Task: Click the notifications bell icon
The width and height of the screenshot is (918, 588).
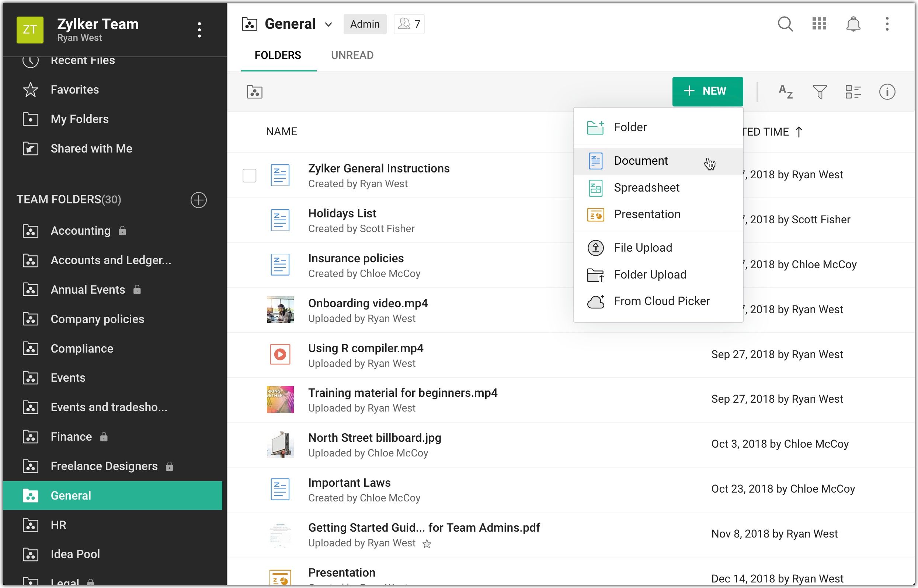Action: [853, 24]
